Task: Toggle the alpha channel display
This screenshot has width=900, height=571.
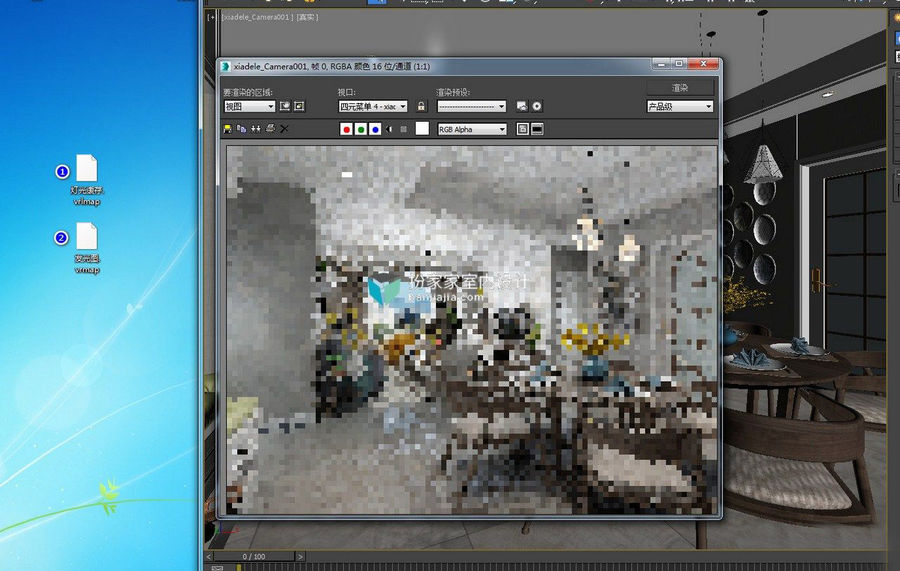Action: coord(389,129)
